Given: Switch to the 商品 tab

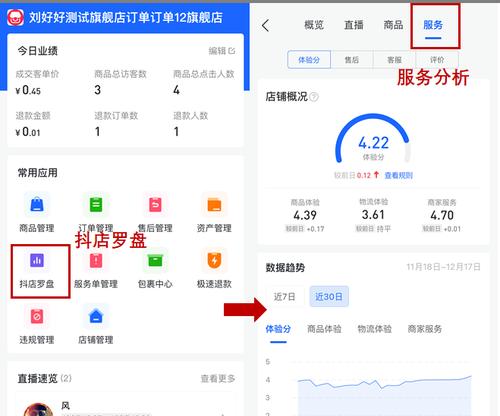Looking at the screenshot, I should point(393,25).
